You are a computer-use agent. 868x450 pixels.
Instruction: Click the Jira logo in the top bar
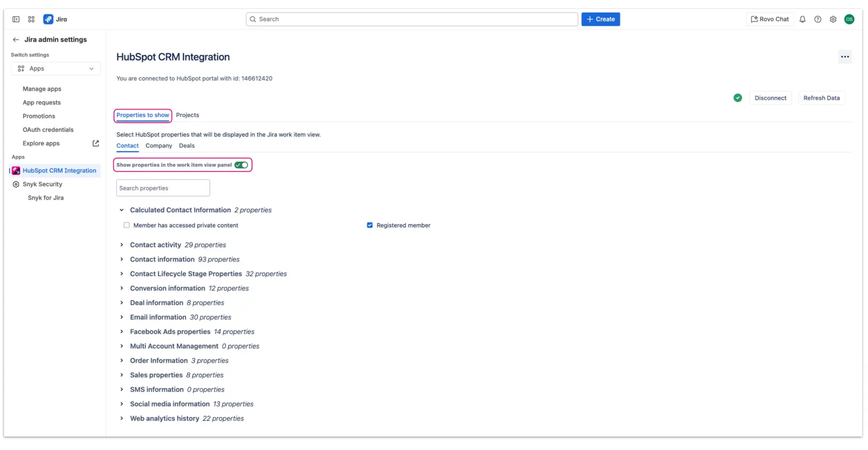(55, 19)
